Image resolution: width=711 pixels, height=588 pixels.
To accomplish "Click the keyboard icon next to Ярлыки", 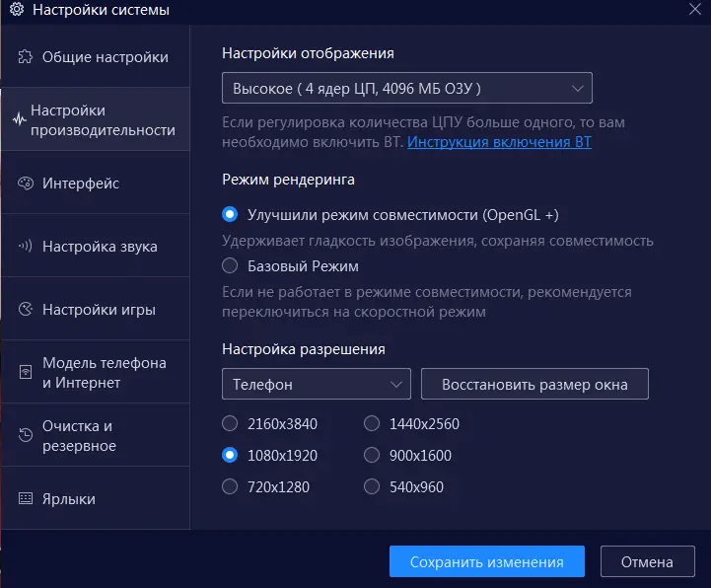I will (26, 498).
